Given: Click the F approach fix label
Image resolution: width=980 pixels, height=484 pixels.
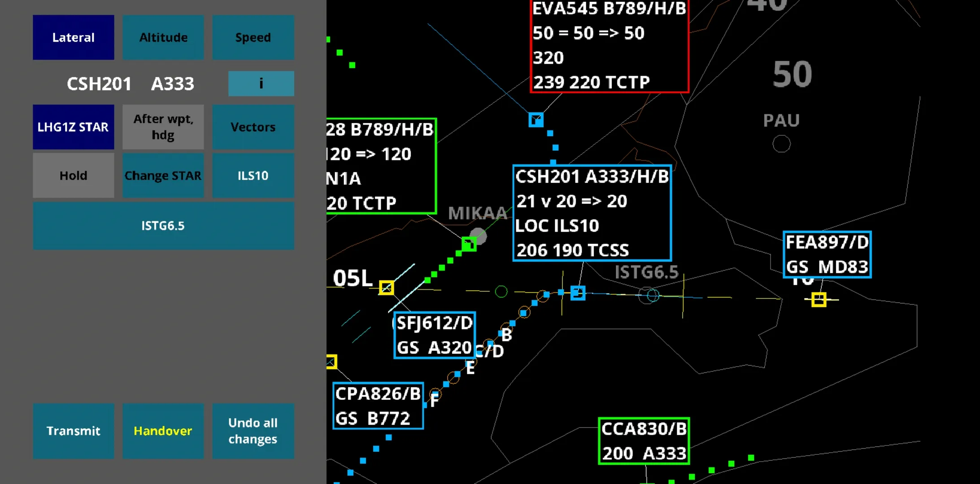Looking at the screenshot, I should click(434, 400).
